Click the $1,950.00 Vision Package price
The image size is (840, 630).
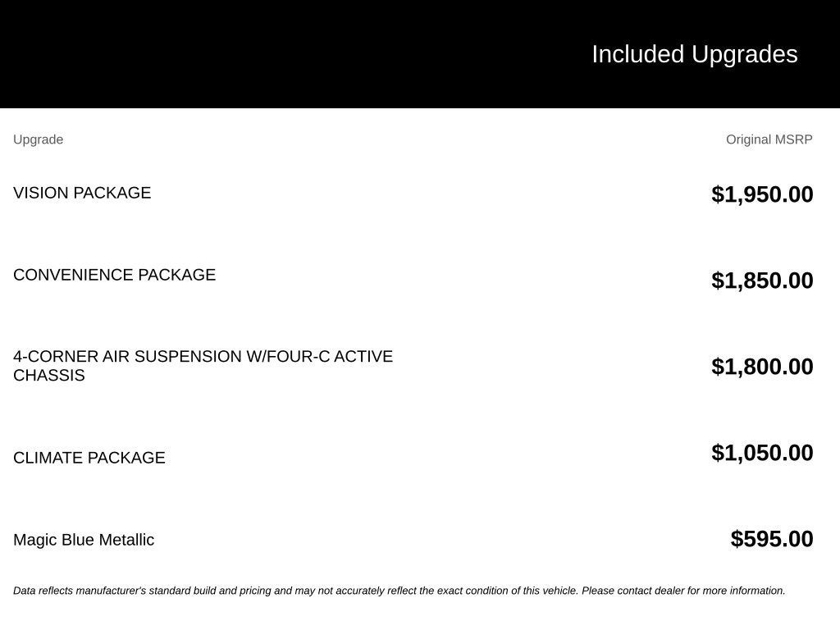tap(762, 194)
